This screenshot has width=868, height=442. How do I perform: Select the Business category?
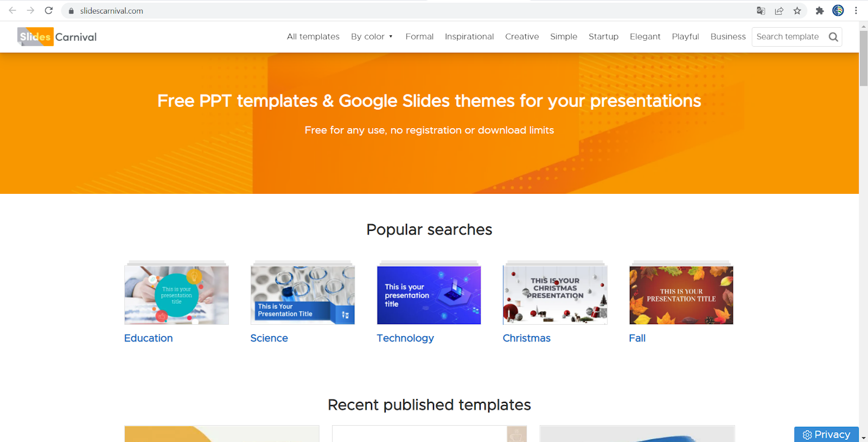point(728,36)
